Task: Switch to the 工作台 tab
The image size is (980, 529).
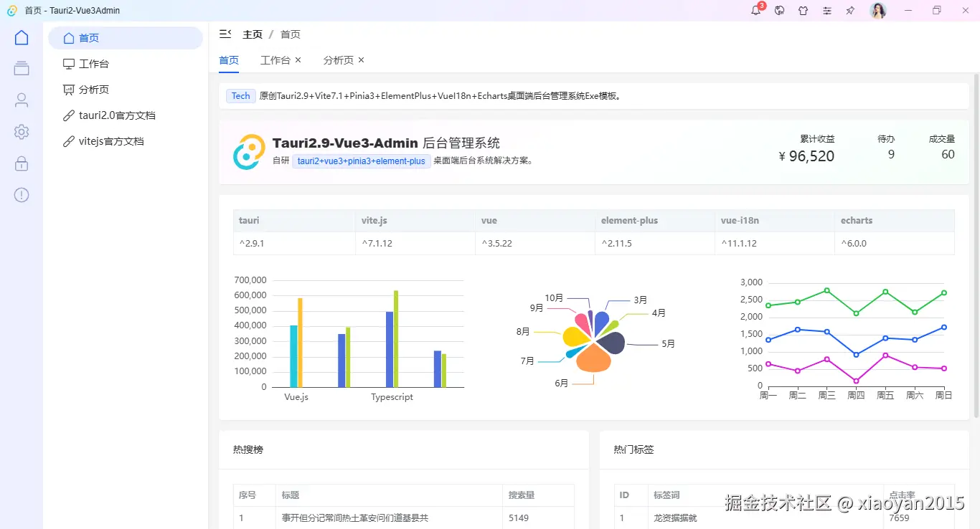Action: coord(275,60)
